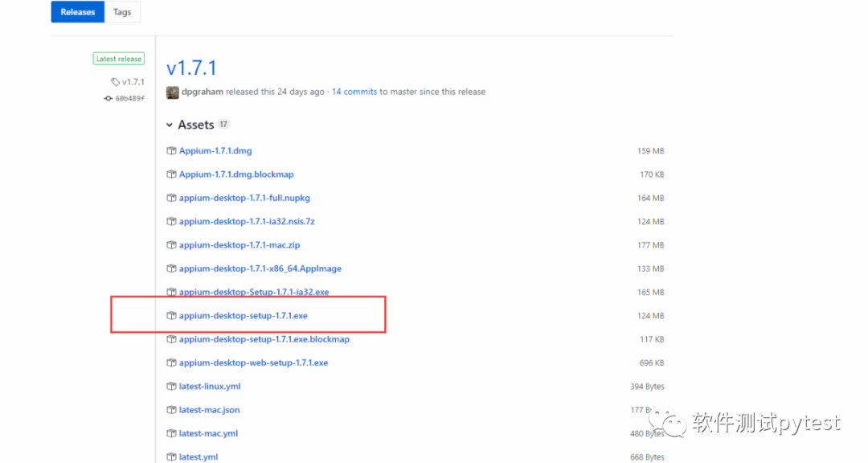Open the 14 commits link
Screen dimensions: 868x463
[354, 92]
